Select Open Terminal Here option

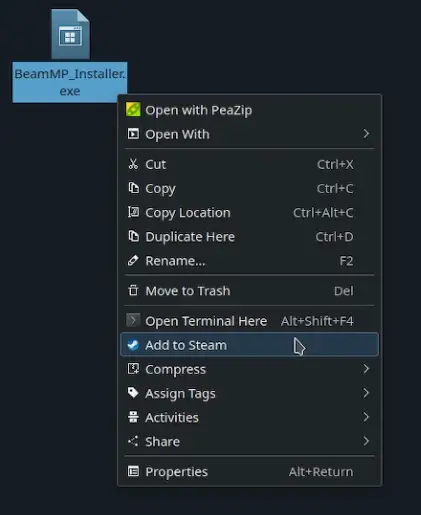click(x=249, y=321)
